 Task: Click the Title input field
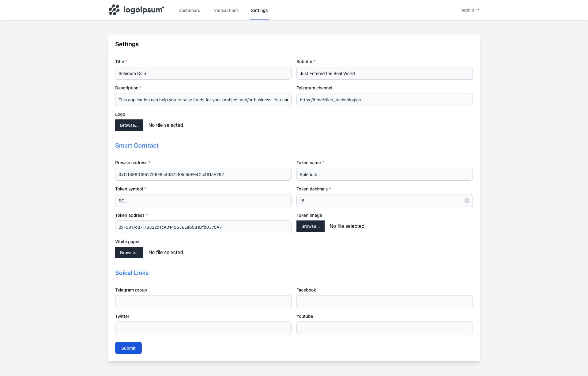(203, 73)
